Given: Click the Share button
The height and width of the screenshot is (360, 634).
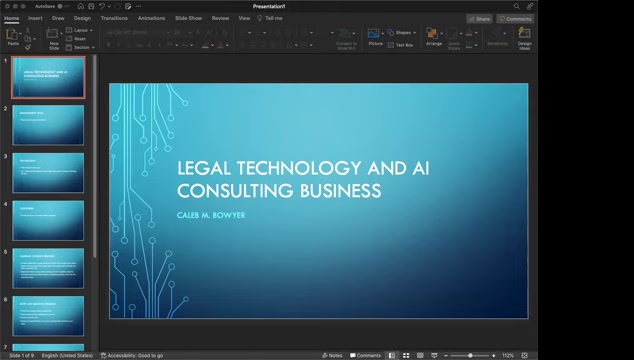Looking at the screenshot, I should 479,19.
